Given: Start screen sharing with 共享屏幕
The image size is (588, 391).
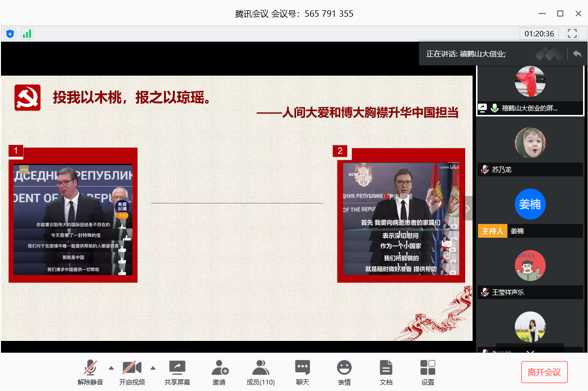Looking at the screenshot, I should (177, 372).
